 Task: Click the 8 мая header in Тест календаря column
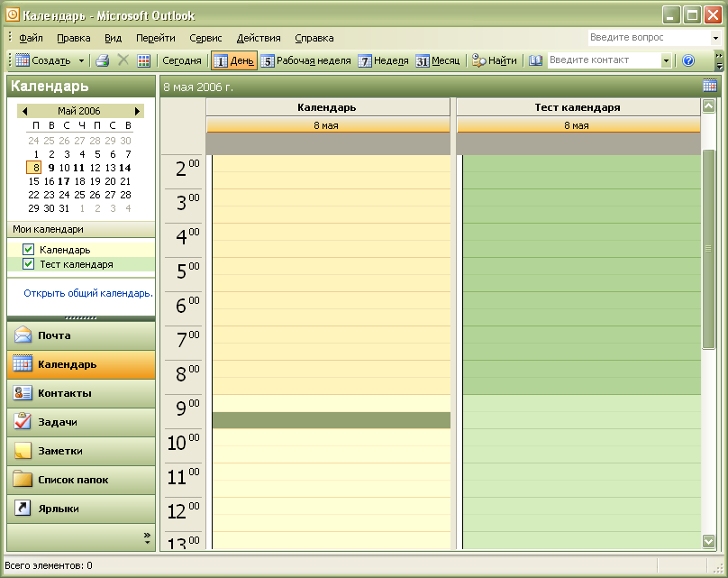(578, 125)
